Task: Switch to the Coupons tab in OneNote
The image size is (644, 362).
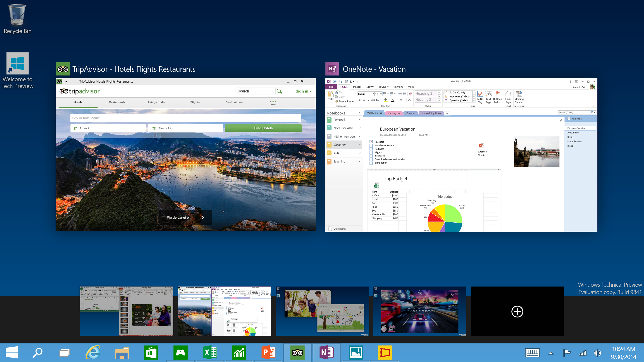Action: pyautogui.click(x=410, y=114)
